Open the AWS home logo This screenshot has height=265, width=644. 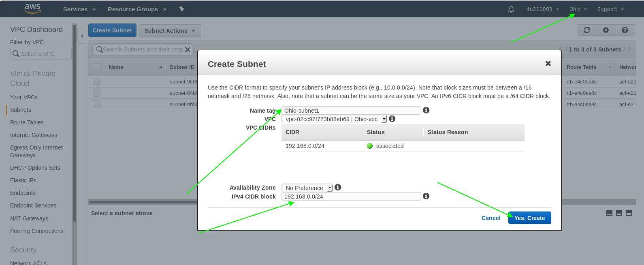[x=33, y=9]
